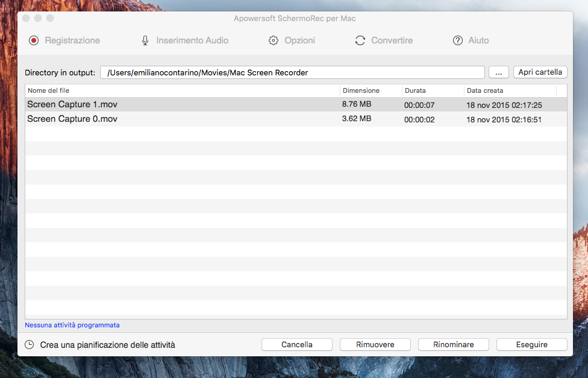The width and height of the screenshot is (588, 378).
Task: Open the Registrazione menu
Action: pyautogui.click(x=72, y=40)
